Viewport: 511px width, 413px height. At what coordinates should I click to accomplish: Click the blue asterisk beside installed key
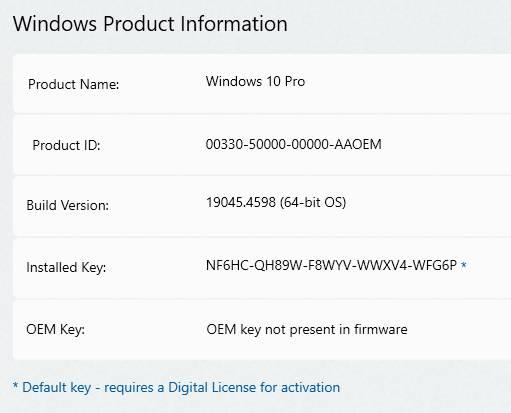[x=463, y=265]
